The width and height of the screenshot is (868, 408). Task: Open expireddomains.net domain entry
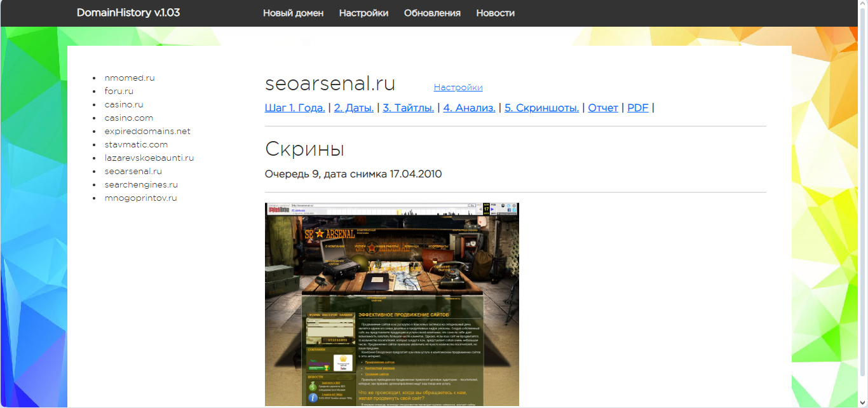pyautogui.click(x=147, y=132)
